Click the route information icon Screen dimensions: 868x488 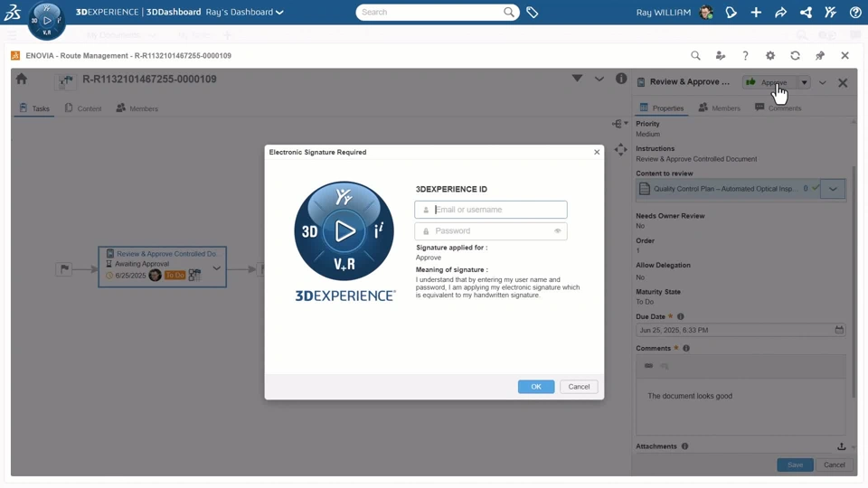click(621, 80)
